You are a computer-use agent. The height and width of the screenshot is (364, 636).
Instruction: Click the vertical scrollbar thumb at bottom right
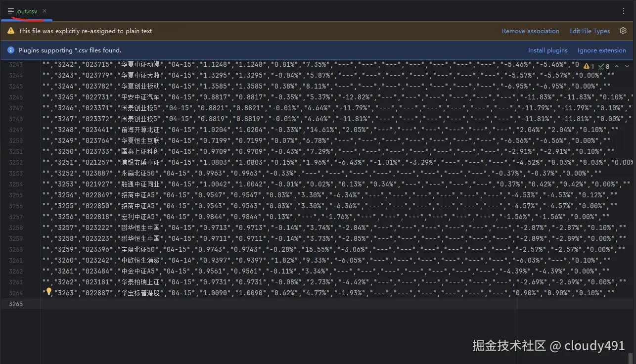click(x=631, y=358)
